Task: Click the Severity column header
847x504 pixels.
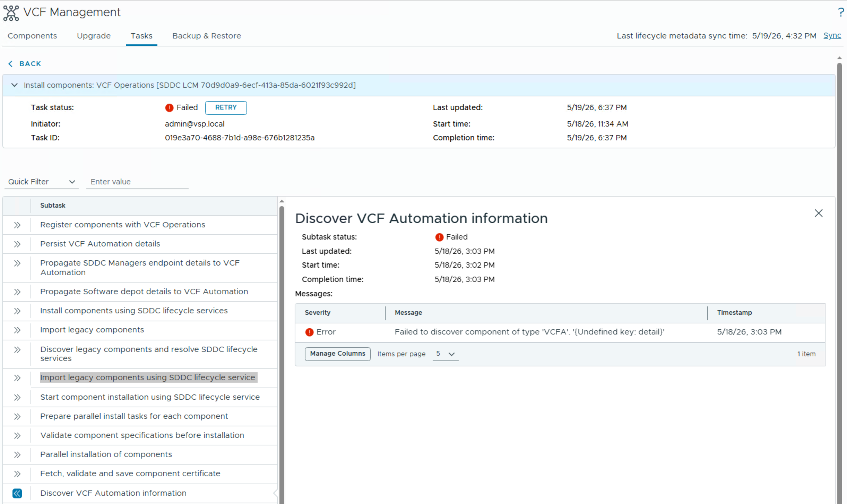Action: [x=317, y=312]
